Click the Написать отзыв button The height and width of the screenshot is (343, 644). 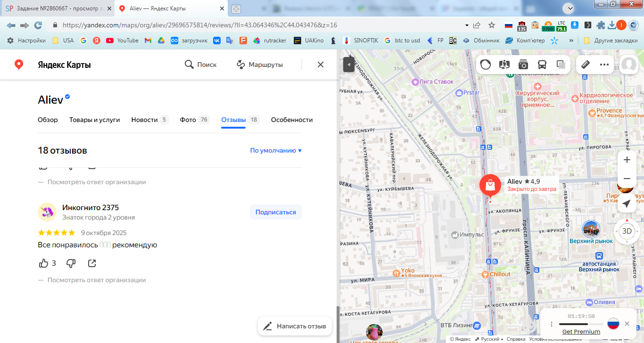(295, 326)
